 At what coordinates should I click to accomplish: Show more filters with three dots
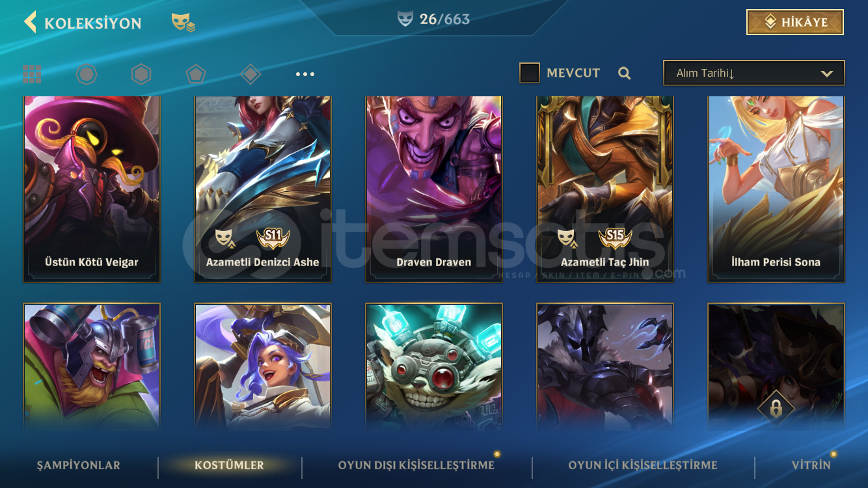305,74
